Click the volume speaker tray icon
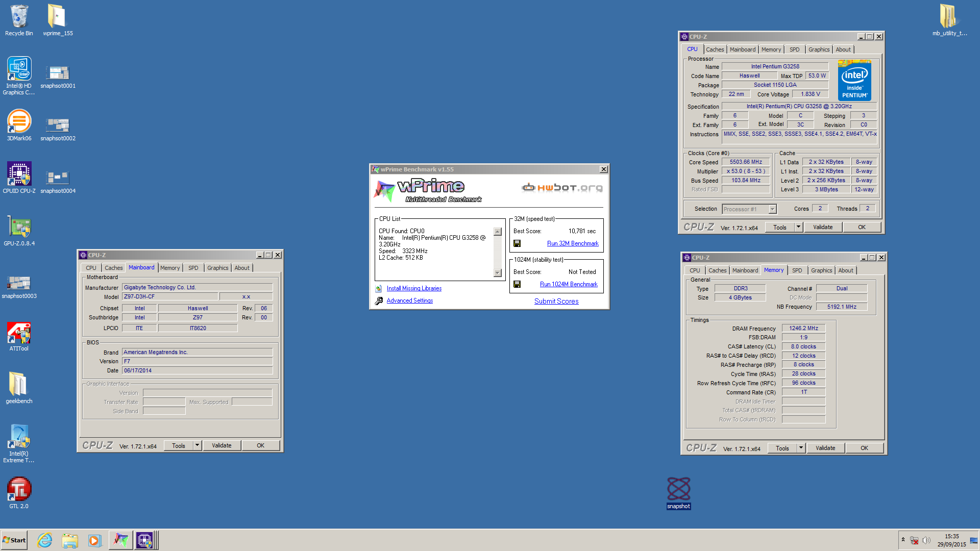The width and height of the screenshot is (980, 551). (x=926, y=540)
